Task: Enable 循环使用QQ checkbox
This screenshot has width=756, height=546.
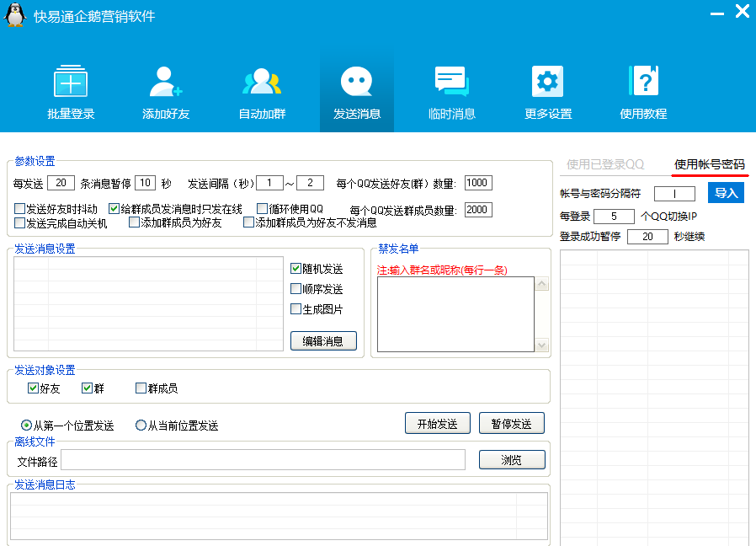Action: 263,209
